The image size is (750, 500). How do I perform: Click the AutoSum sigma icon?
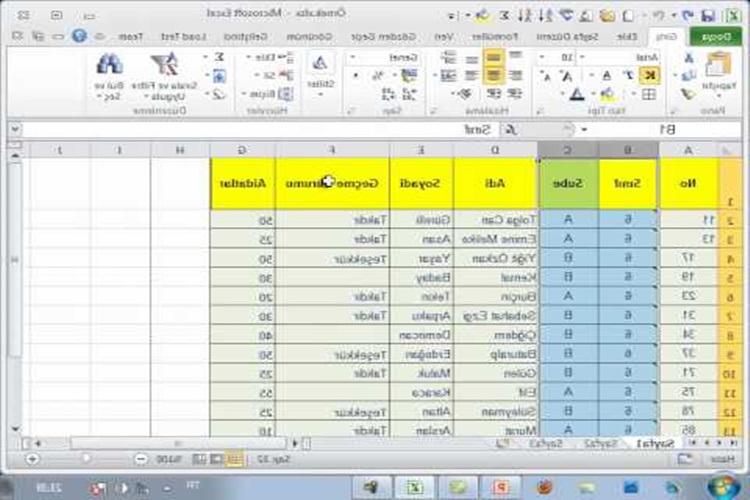point(219,57)
